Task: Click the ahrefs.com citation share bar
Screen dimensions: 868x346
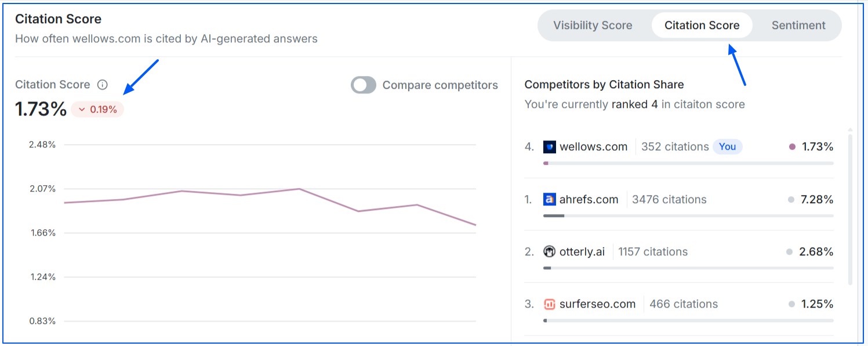Action: point(688,216)
